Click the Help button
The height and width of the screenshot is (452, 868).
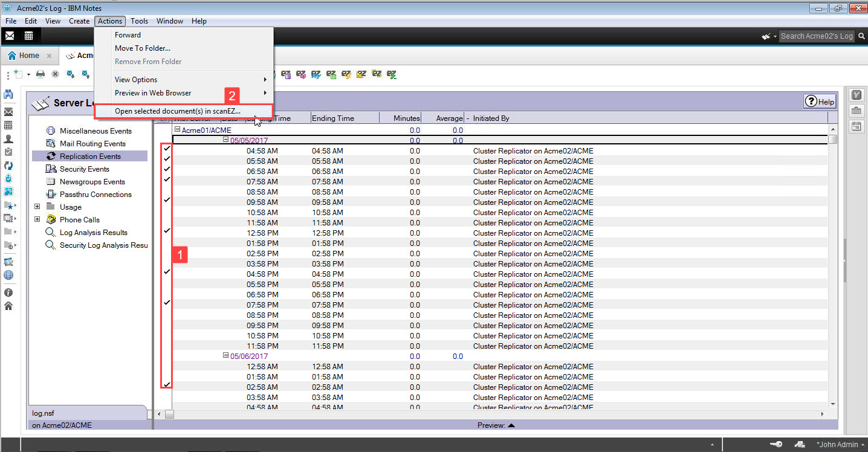pos(820,102)
